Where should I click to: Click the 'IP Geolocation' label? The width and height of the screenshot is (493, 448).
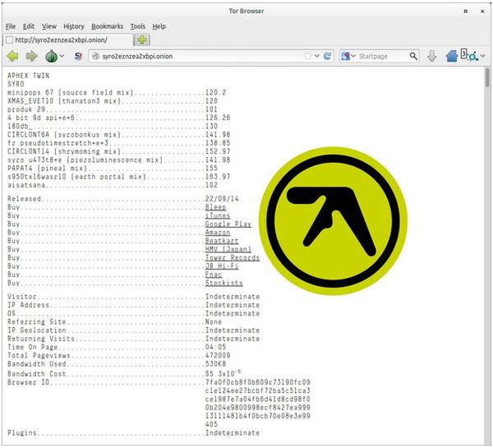coord(37,330)
